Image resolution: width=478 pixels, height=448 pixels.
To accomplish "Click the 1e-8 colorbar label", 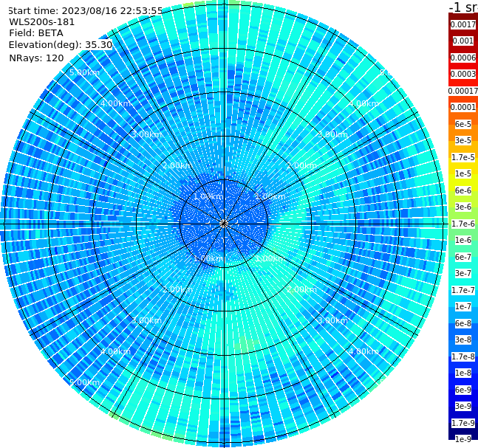I will coord(463,373).
